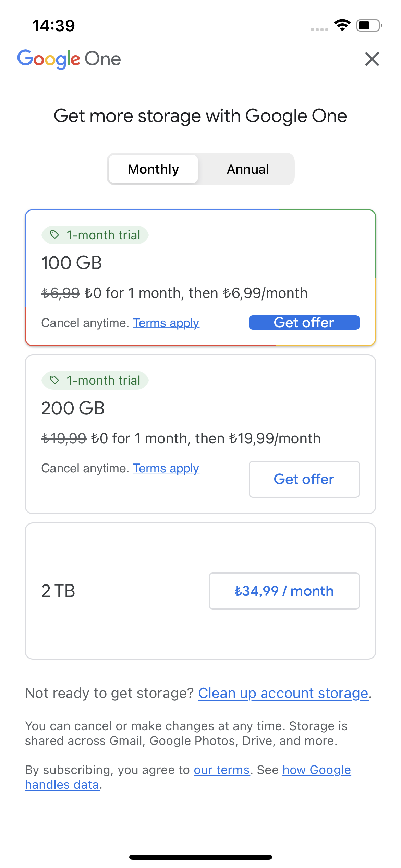Switch to Monthly billing

point(153,169)
